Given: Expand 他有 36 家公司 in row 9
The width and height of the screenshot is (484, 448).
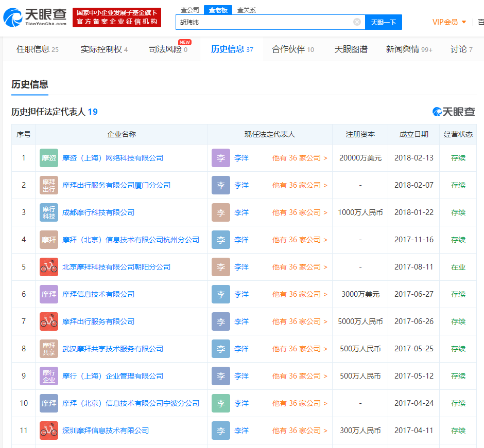Looking at the screenshot, I should [x=300, y=376].
